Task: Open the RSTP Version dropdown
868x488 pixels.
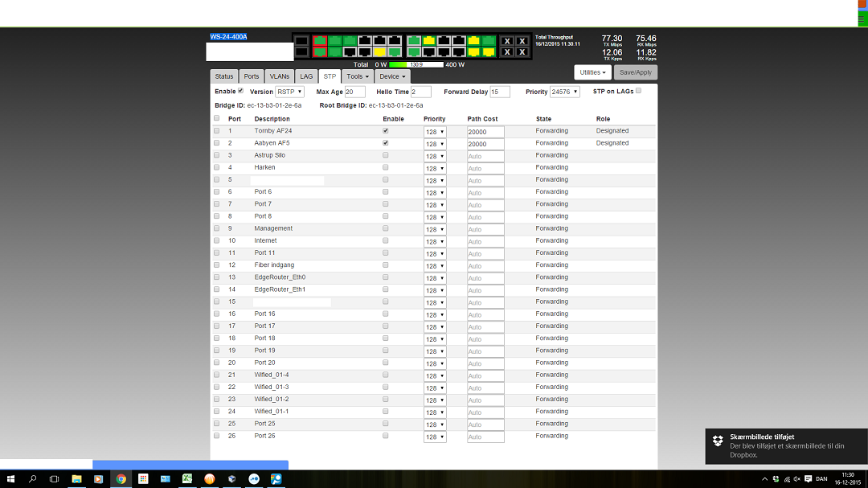Action: (x=289, y=92)
